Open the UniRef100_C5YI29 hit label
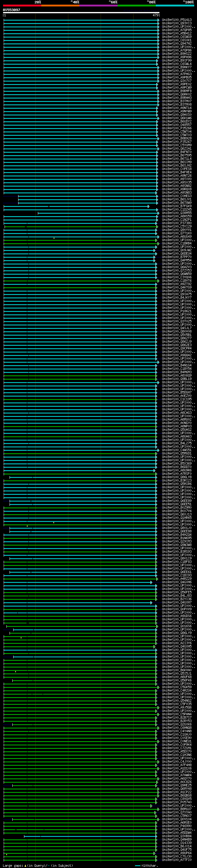 point(176,226)
